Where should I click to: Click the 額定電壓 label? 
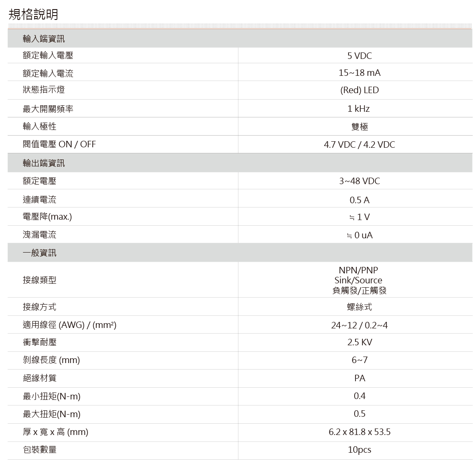pyautogui.click(x=39, y=181)
